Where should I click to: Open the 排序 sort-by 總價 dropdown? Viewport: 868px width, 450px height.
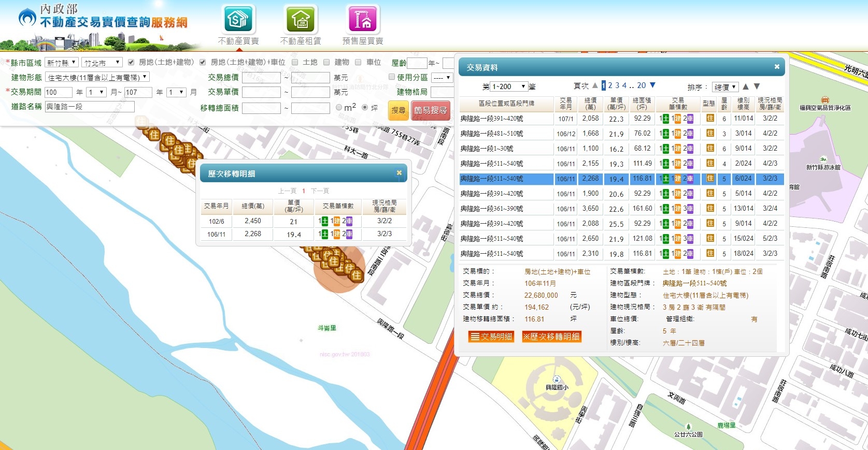tap(725, 87)
